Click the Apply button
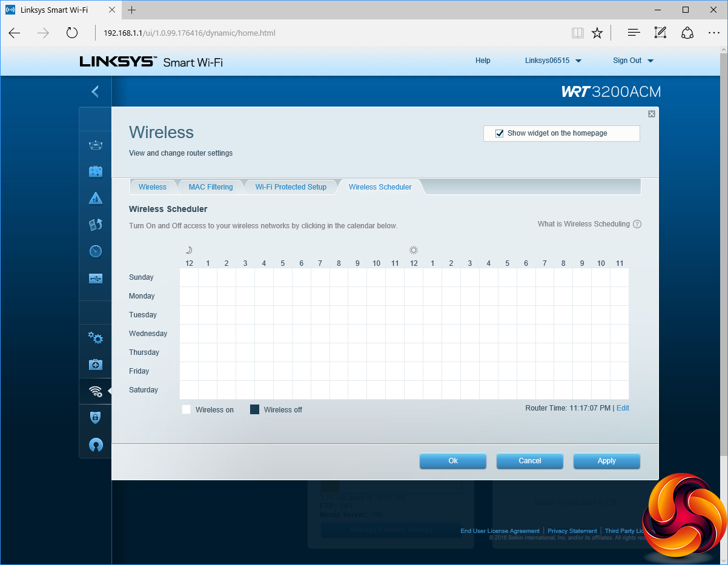Viewport: 728px width, 565px height. pos(607,461)
